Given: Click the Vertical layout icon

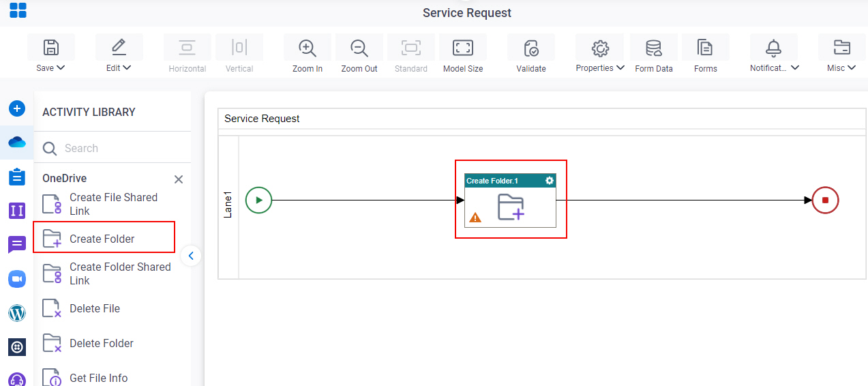Looking at the screenshot, I should [x=239, y=47].
